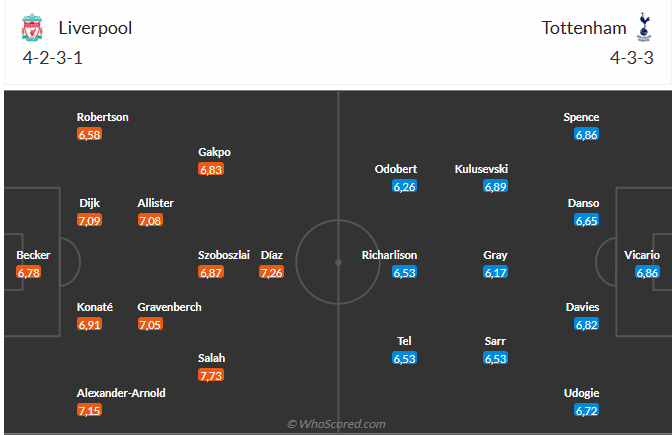672x435 pixels.
Task: Open Alexander-Arnold player name
Action: click(121, 393)
